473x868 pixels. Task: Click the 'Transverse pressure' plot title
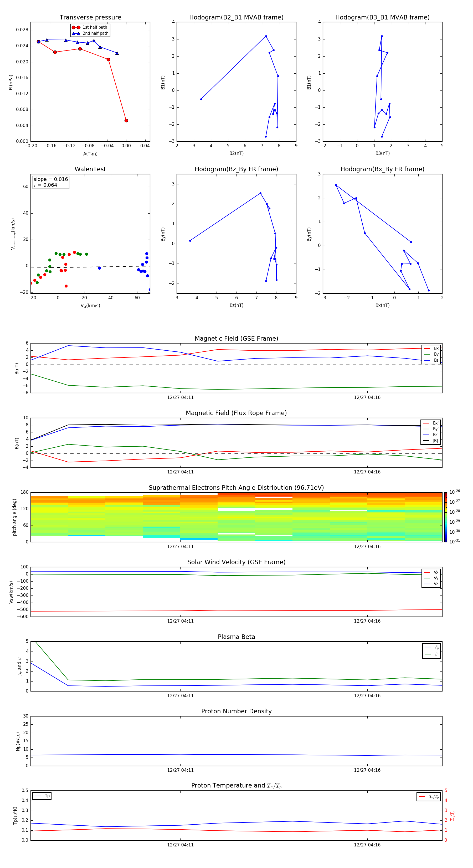[90, 17]
